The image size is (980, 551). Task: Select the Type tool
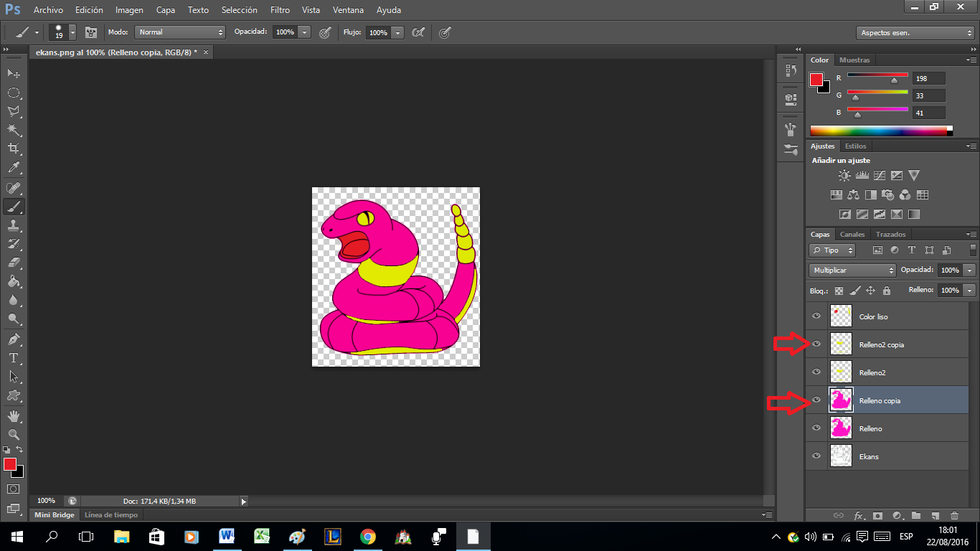click(14, 357)
